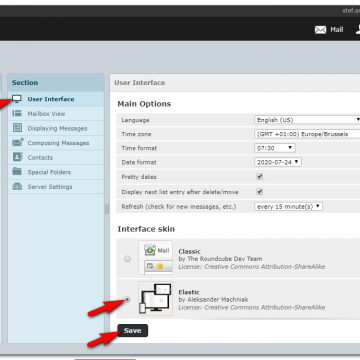
Task: Click the Time zone label
Action: point(136,134)
